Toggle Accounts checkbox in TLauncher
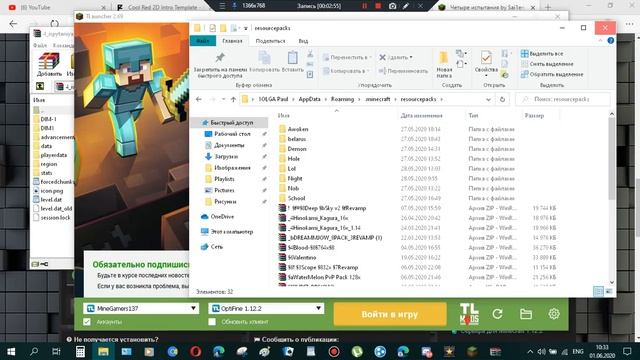Viewport: 640px width, 360px height. 87,322
